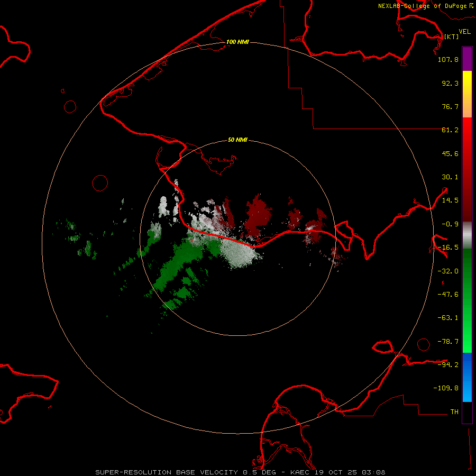476x476 pixels.
Task: Click the large dark red velocity blob on the radar
Action: tap(258, 216)
